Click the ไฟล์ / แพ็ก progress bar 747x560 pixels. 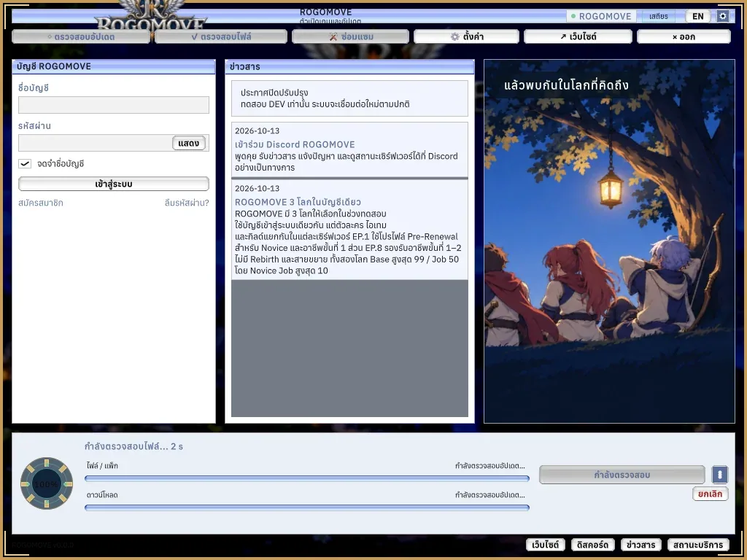307,478
